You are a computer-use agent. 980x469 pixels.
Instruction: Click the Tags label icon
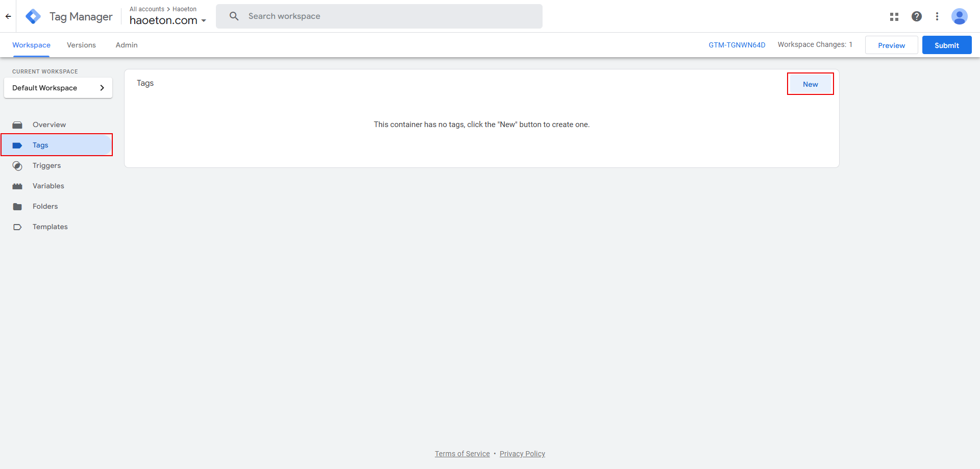pyautogui.click(x=17, y=145)
